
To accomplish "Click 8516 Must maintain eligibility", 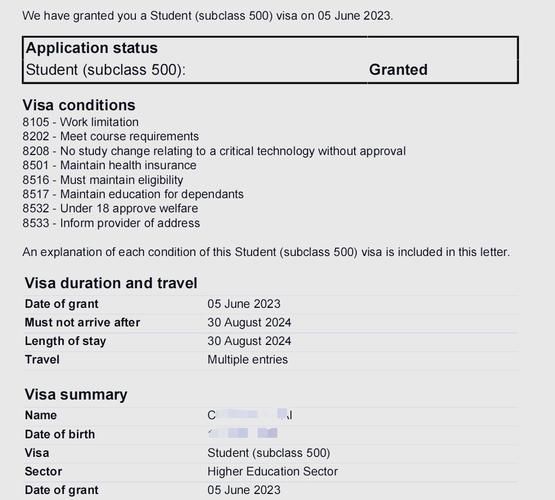I will point(103,180).
